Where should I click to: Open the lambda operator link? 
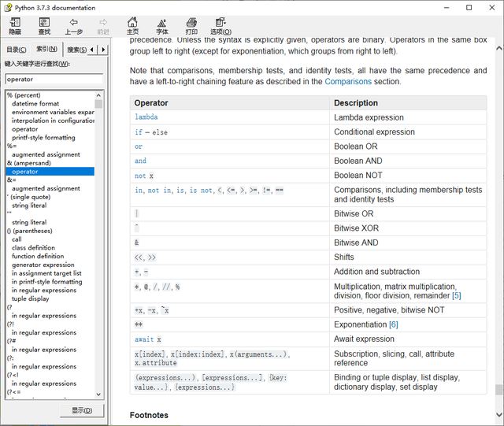coord(146,117)
